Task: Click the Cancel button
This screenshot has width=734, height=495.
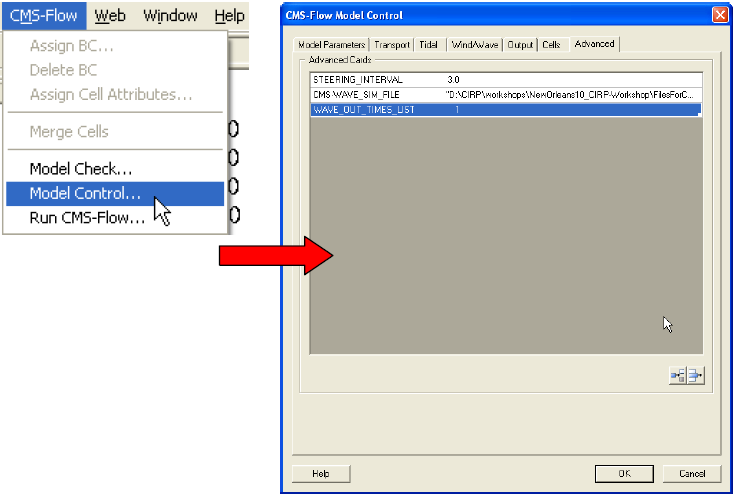Action: coord(692,474)
